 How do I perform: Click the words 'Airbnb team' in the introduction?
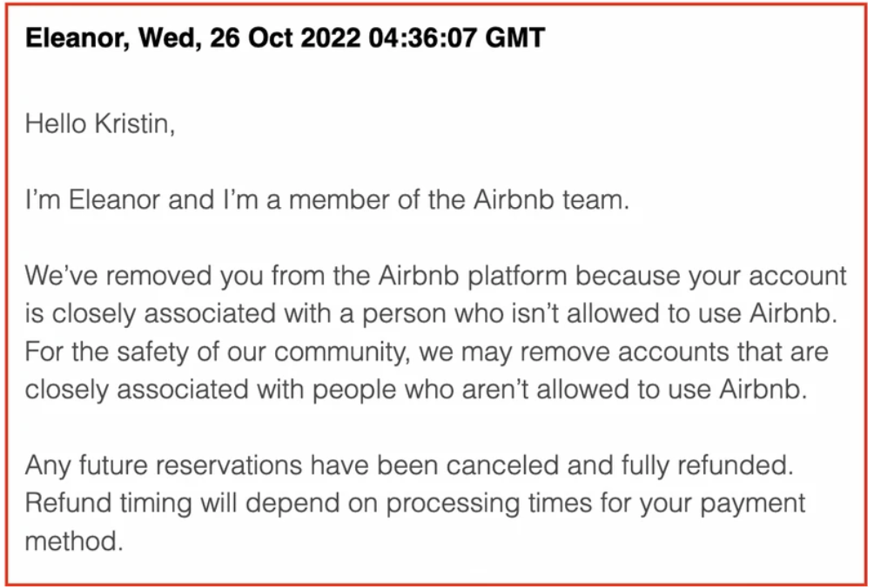click(551, 199)
